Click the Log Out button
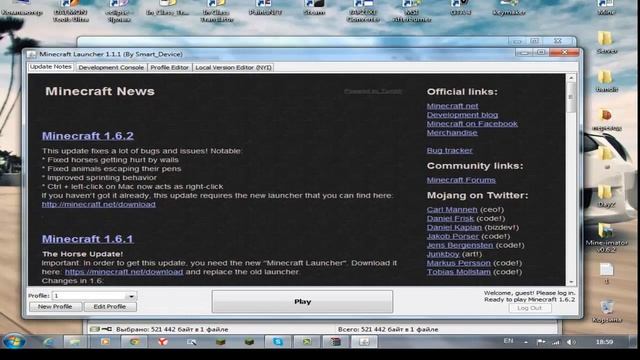 [x=529, y=308]
